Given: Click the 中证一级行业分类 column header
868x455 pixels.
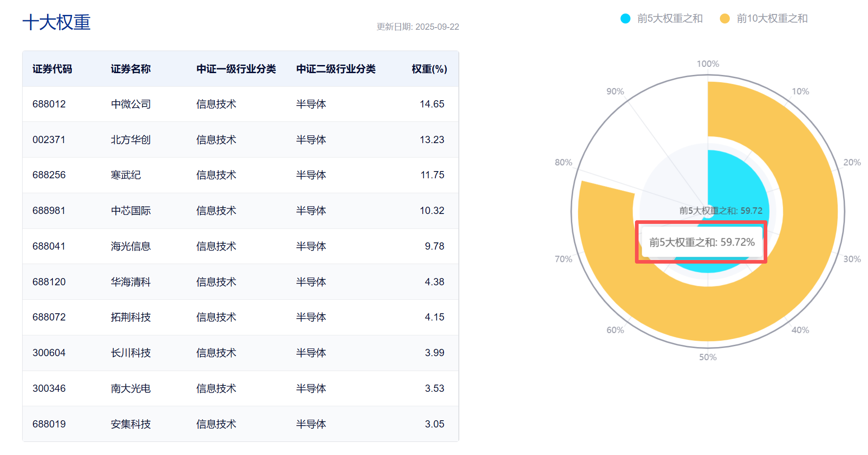Looking at the screenshot, I should click(x=236, y=69).
